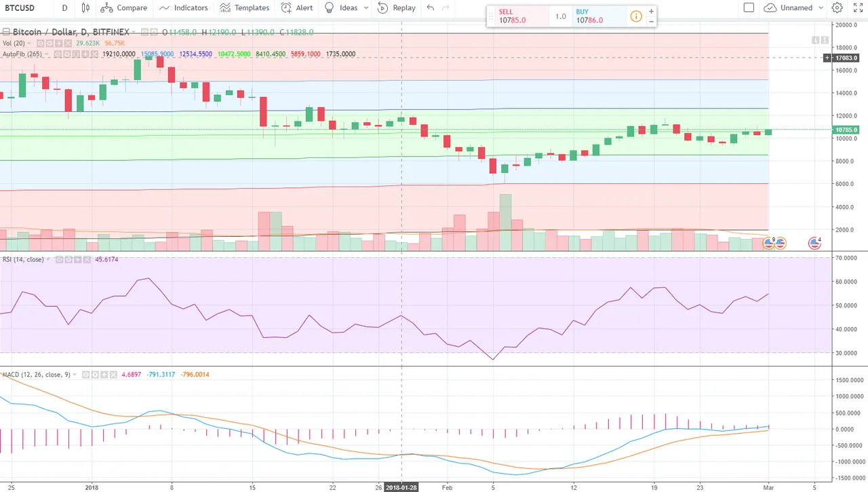868x492 pixels.
Task: Click the MACD value -791.3117
Action: (x=161, y=375)
